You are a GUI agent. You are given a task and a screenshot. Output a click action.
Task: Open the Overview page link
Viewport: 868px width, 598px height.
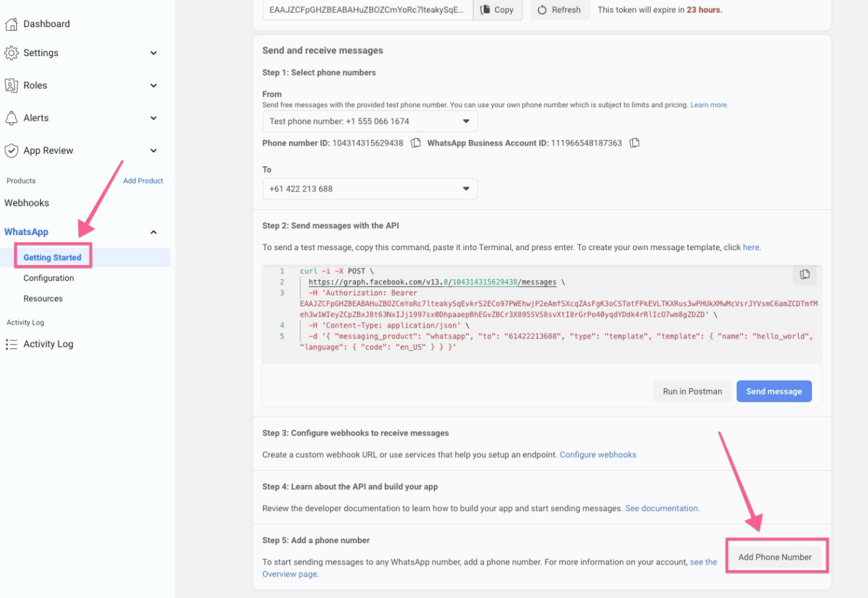click(290, 574)
